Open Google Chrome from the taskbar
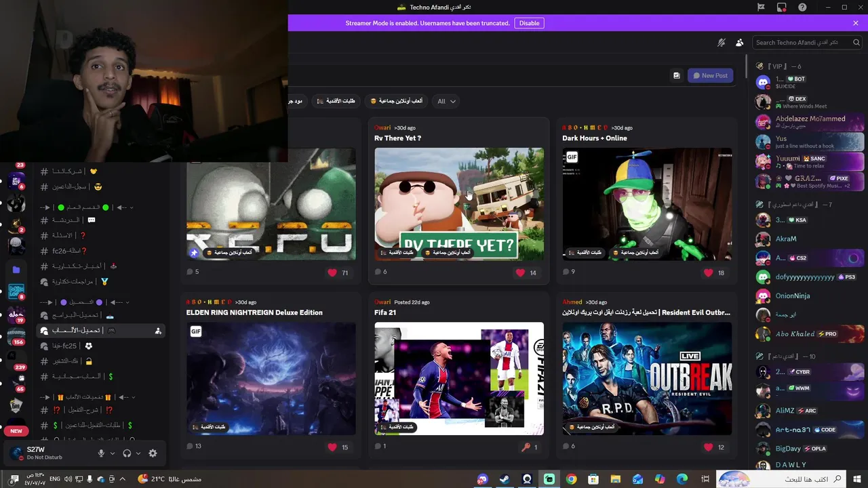Screen dimensions: 868x488 coord(571,479)
